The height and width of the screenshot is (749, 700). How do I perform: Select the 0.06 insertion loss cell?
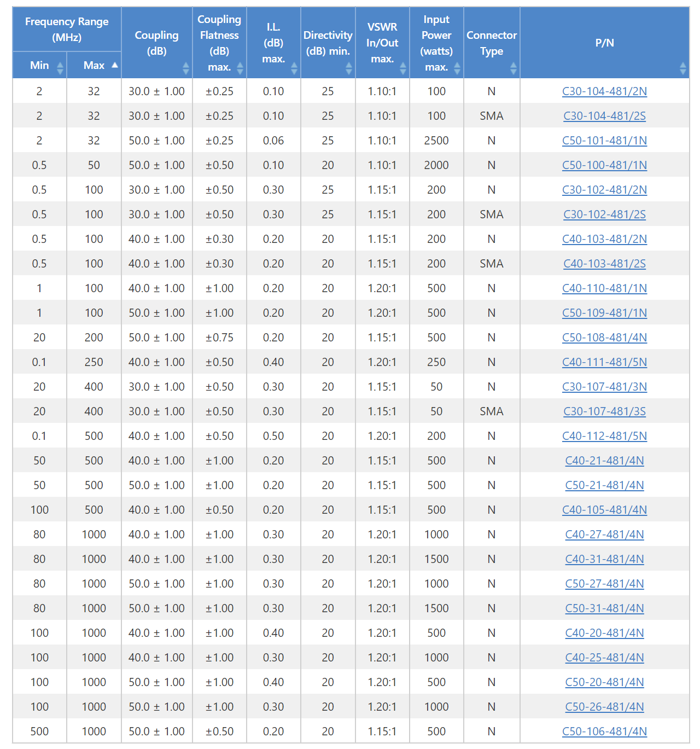coord(273,141)
